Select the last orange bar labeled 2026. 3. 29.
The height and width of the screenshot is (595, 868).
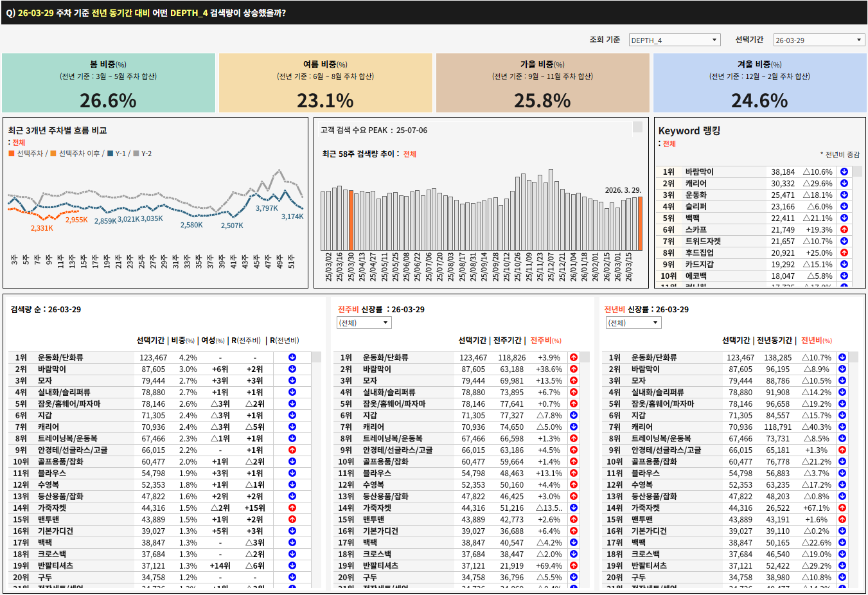[x=640, y=223]
